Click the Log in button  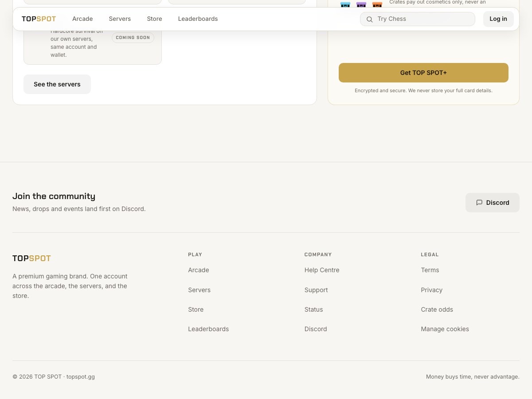coord(498,19)
